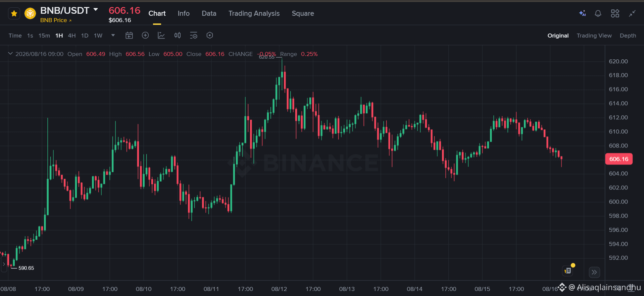Collapse the chart with the shrink icon

click(x=632, y=13)
